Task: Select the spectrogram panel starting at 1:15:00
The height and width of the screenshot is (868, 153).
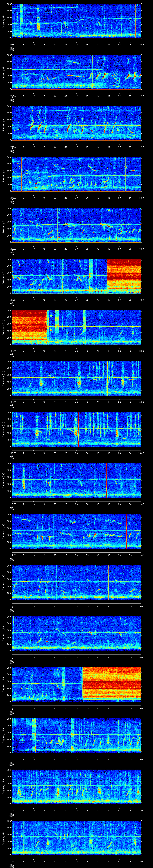Action: coord(76,736)
